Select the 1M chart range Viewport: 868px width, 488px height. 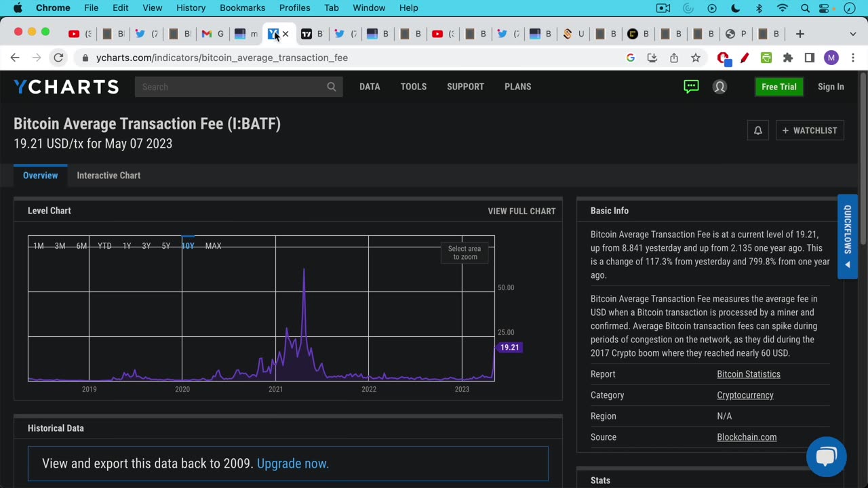click(x=39, y=246)
